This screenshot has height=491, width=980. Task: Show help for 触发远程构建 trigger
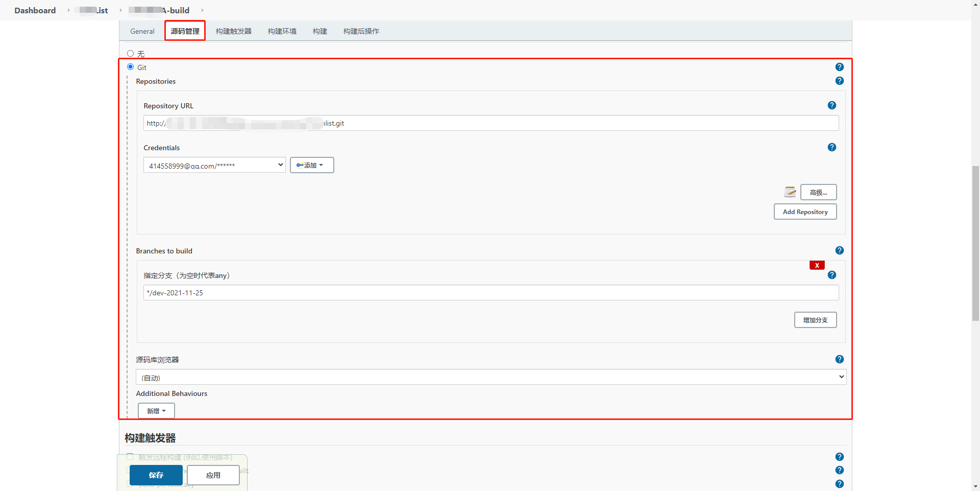tap(839, 457)
